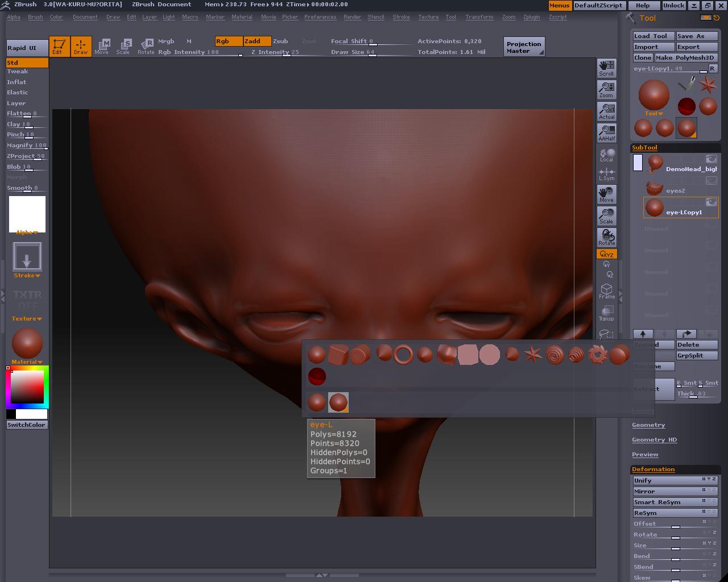Click the main color picker square
728x582 pixels.
pos(27,386)
